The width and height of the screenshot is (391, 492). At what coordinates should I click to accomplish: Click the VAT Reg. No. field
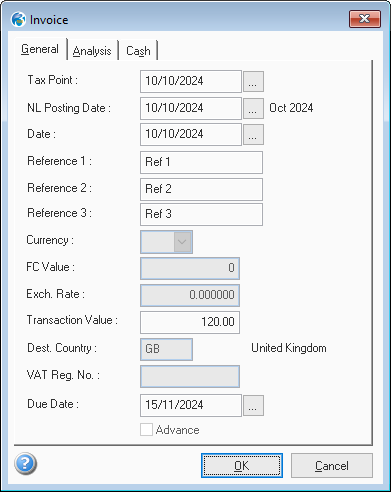(190, 376)
